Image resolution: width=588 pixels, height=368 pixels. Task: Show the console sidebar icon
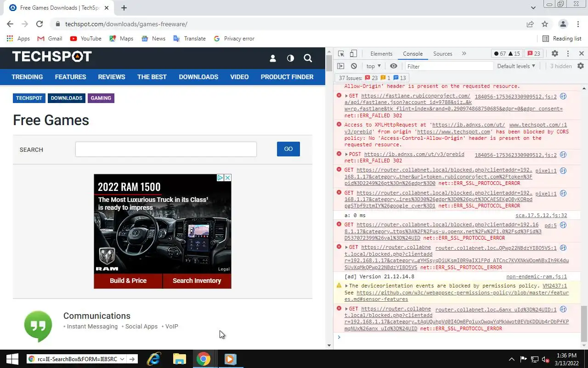pyautogui.click(x=341, y=66)
